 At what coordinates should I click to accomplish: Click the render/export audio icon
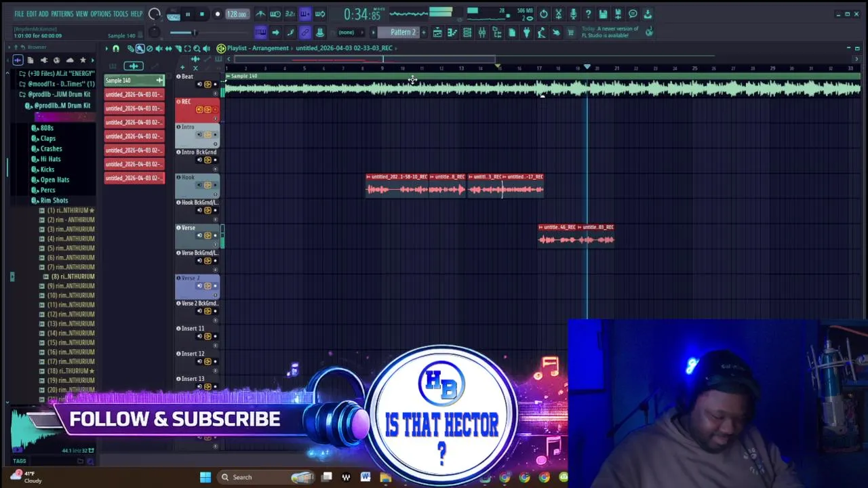click(x=618, y=14)
